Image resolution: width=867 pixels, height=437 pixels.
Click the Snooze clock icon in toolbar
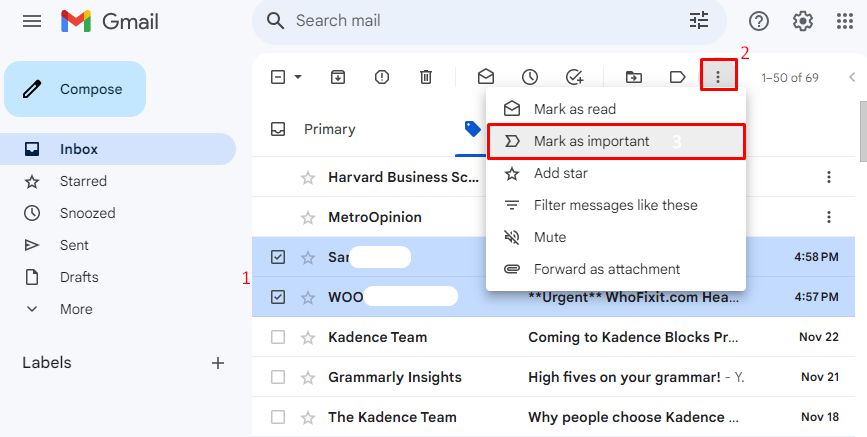pos(530,77)
